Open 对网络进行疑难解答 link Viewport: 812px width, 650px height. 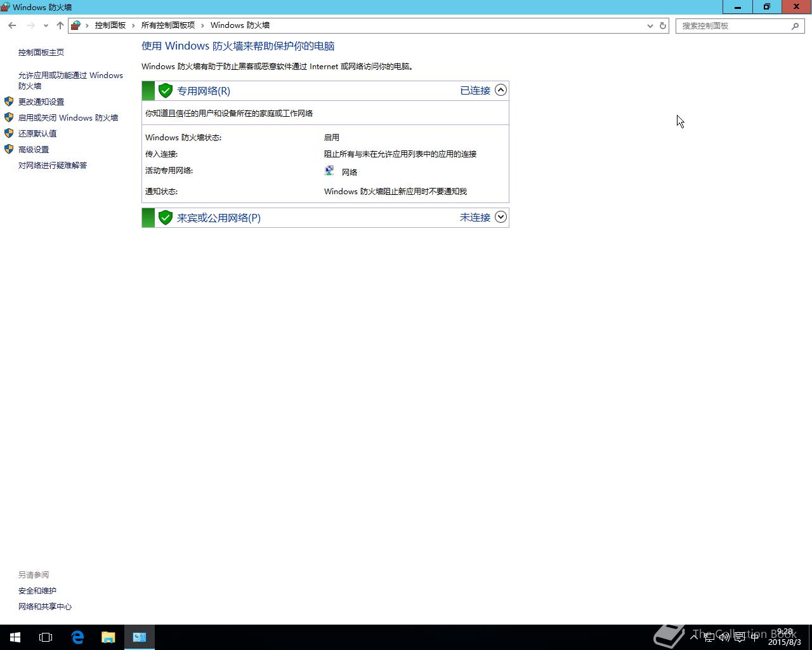click(53, 165)
